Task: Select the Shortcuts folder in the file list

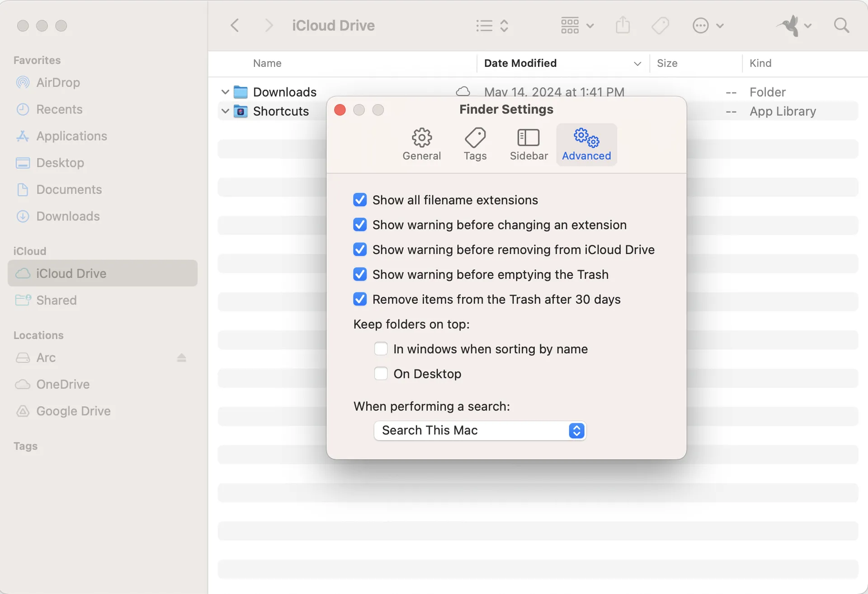Action: [x=281, y=111]
